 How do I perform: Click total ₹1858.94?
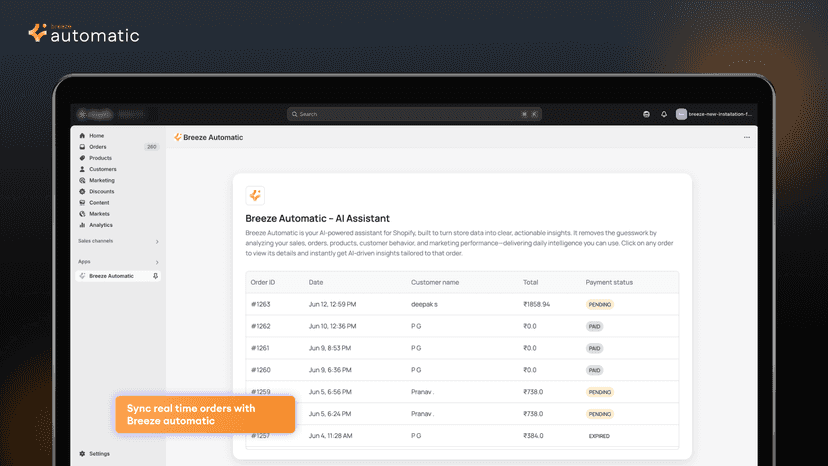(x=537, y=304)
